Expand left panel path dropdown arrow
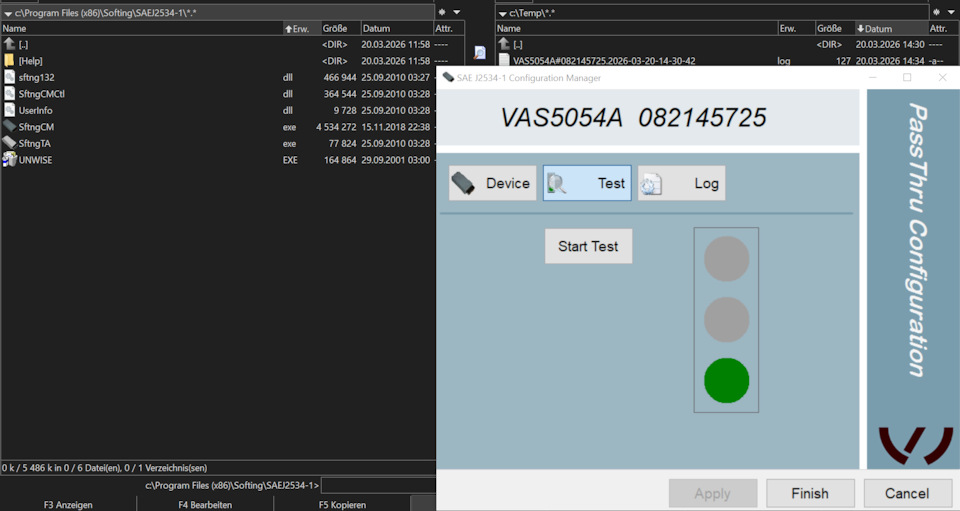Viewport: 960px width, 511px height. pyautogui.click(x=8, y=13)
